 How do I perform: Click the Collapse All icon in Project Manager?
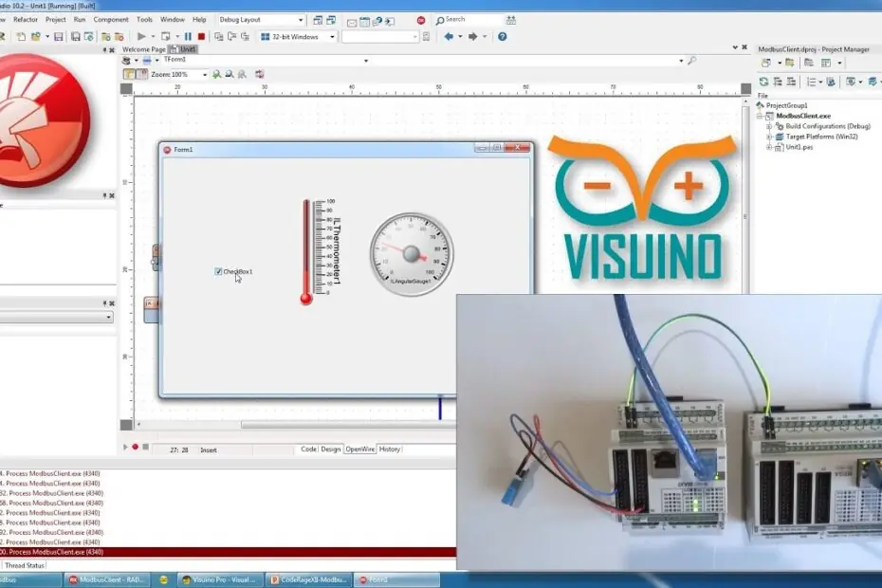tap(791, 82)
